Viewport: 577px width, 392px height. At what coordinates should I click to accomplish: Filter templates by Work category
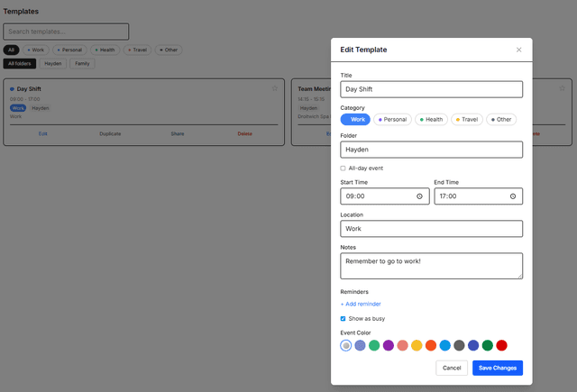coord(36,50)
